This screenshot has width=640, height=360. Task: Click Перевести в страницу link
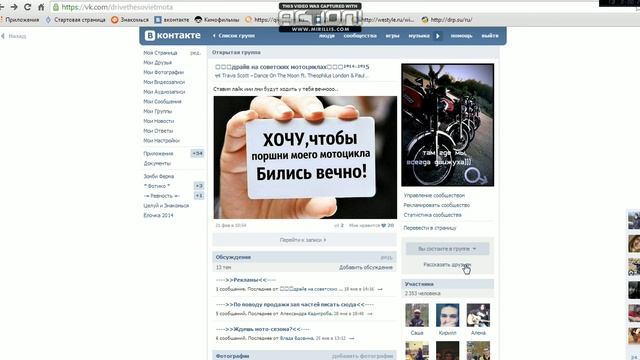point(430,228)
